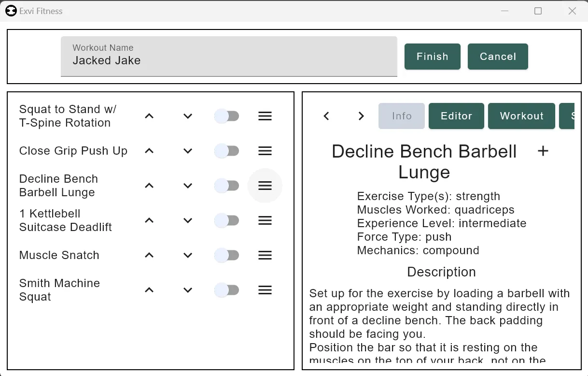Move 1 Kettlebell Suitcase Deadlift up

149,220
